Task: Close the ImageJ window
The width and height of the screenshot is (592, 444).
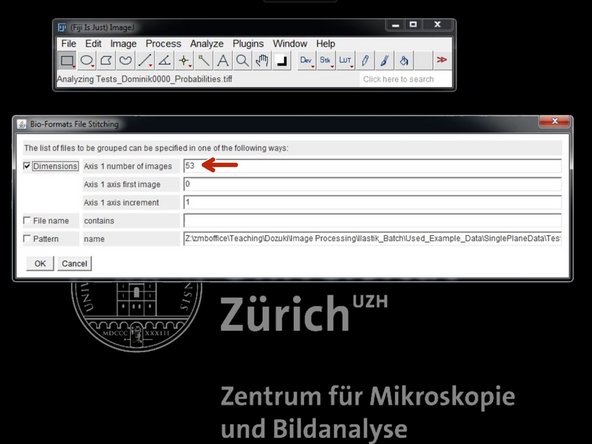Action: pos(437,25)
